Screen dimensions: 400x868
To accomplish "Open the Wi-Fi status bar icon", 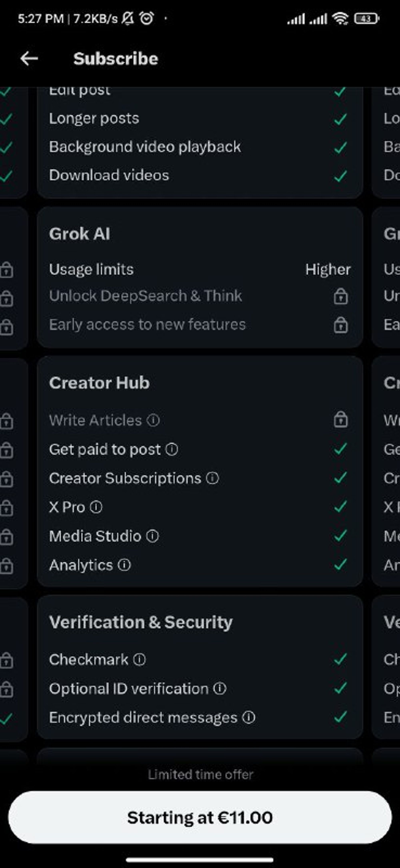I will [340, 19].
